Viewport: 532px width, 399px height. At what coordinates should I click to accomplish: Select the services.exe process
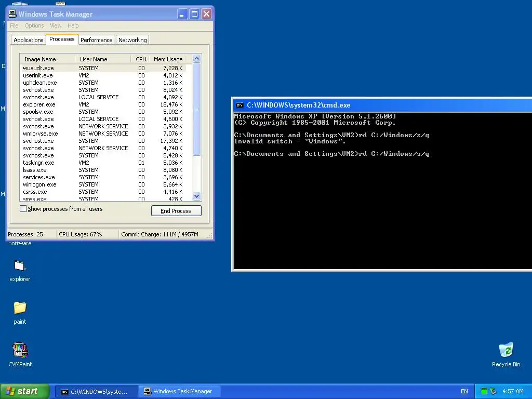pos(103,177)
